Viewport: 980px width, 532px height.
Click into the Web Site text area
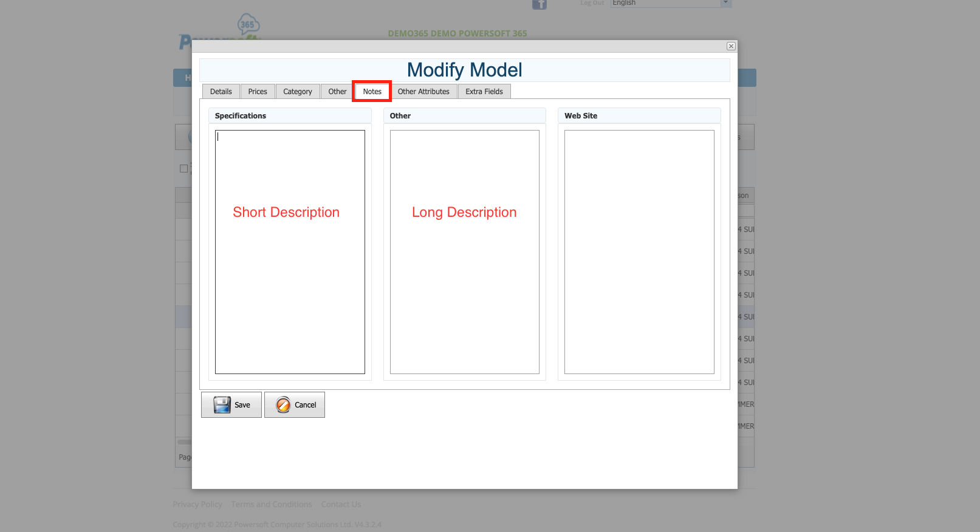[x=639, y=252]
